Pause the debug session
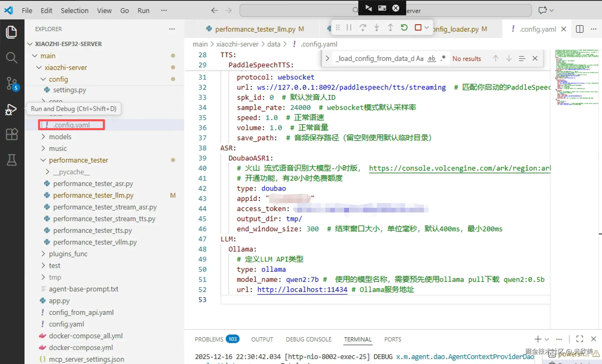The image size is (602, 364). click(x=349, y=28)
